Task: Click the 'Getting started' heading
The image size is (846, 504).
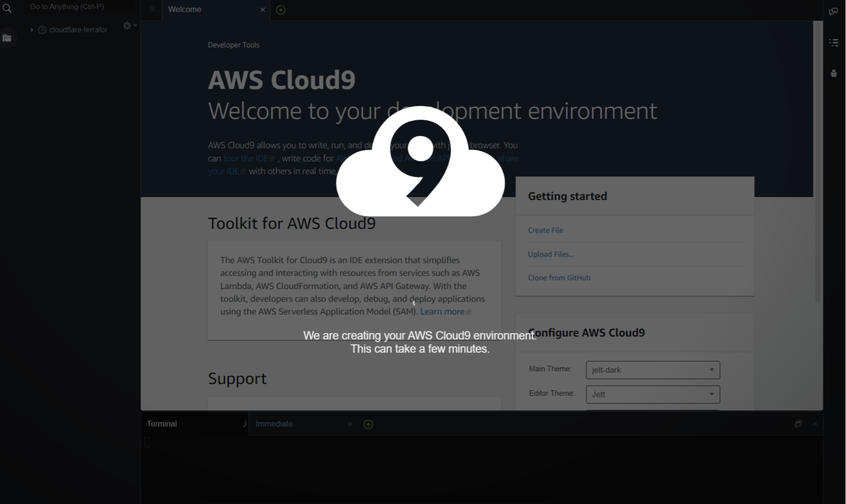Action: click(x=567, y=196)
